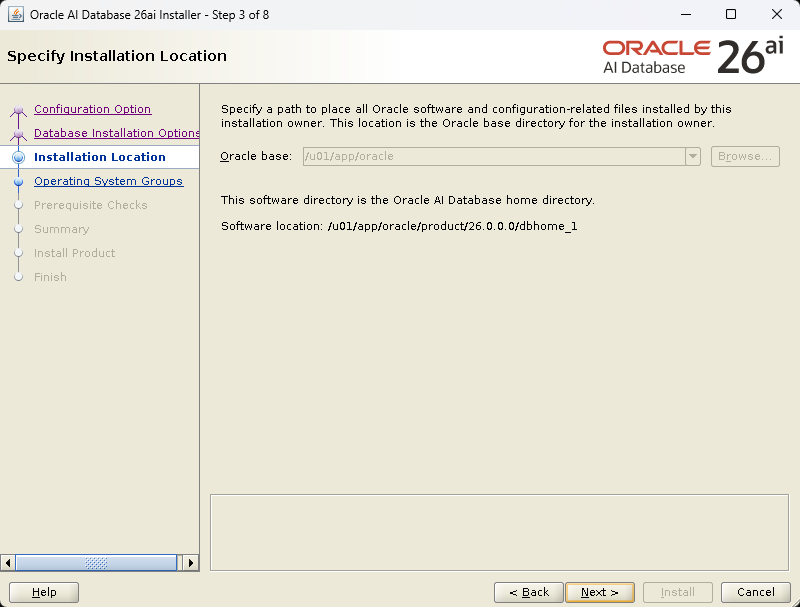Click the disabled Install button
Viewport: 800px width, 607px height.
click(x=678, y=592)
